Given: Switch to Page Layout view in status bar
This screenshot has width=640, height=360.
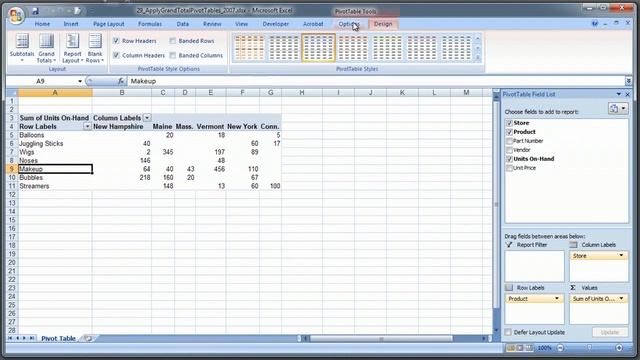Looking at the screenshot, I should (x=520, y=348).
